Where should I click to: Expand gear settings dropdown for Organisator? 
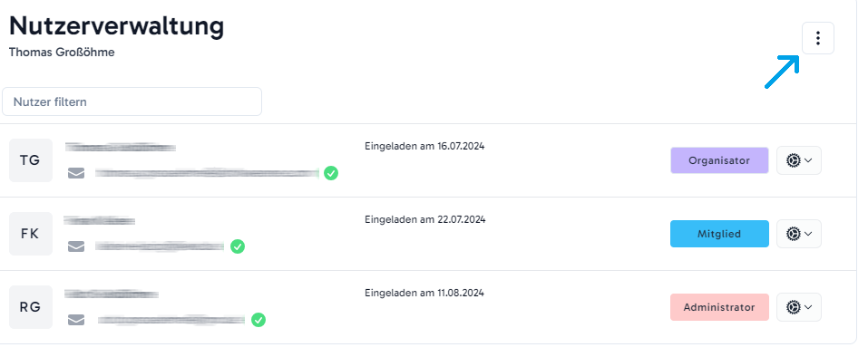click(799, 160)
